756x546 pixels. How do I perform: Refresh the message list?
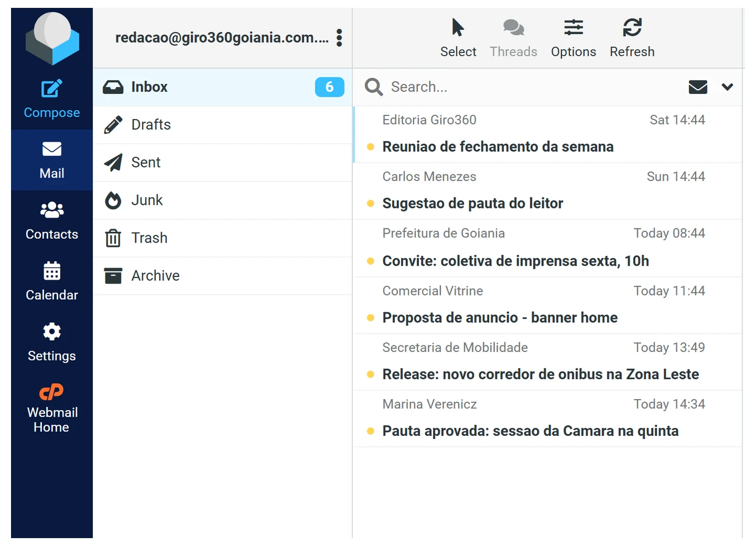click(x=632, y=38)
